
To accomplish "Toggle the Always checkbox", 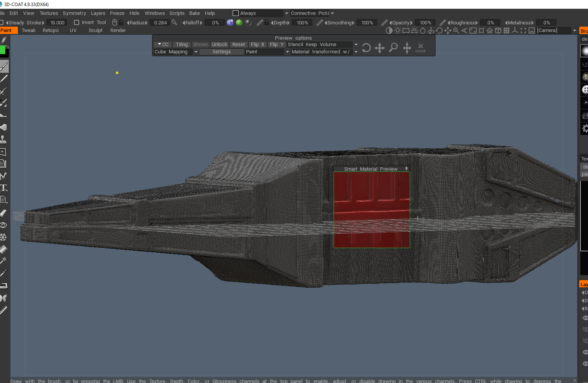I will click(x=236, y=13).
